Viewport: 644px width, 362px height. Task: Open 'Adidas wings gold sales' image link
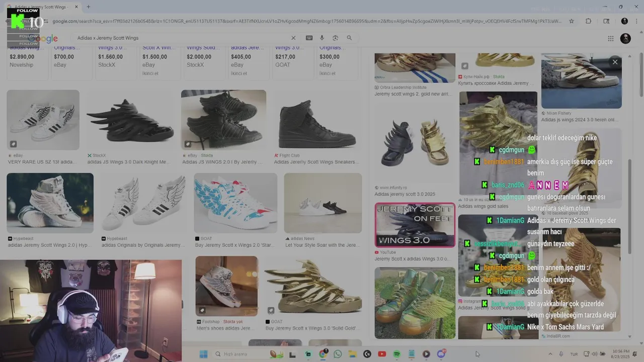(483, 206)
